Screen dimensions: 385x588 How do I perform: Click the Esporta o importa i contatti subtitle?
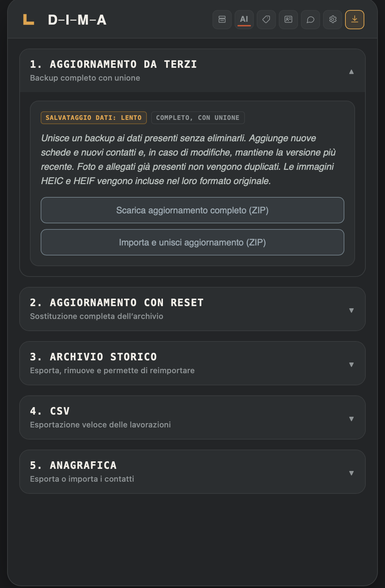coord(82,479)
